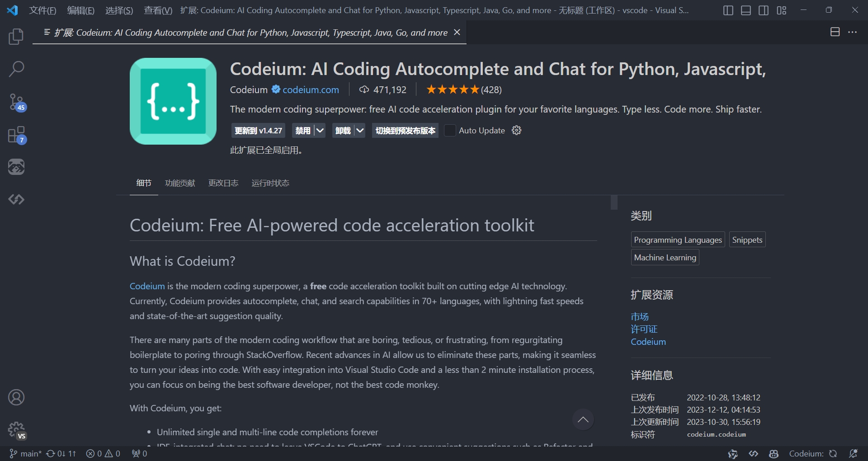The width and height of the screenshot is (868, 461).
Task: Click the Copilot face icon in status bar
Action: [774, 454]
